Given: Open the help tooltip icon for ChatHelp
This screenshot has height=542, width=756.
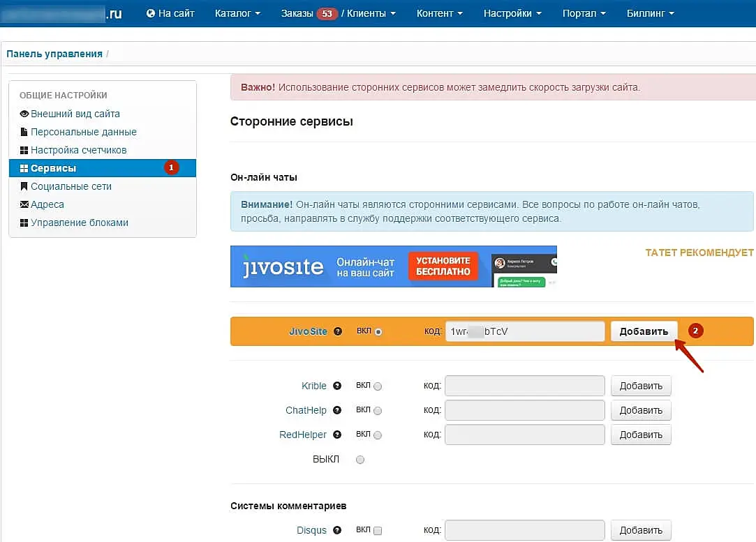Looking at the screenshot, I should tap(337, 410).
